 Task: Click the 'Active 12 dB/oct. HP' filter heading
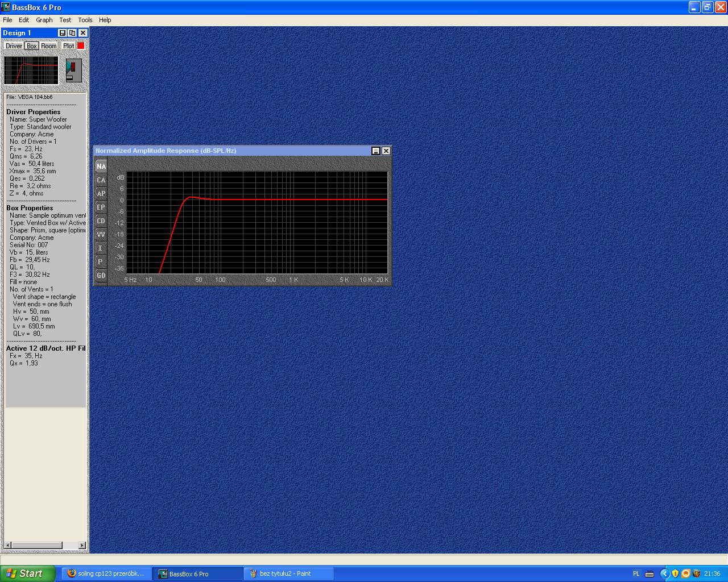[x=46, y=348]
